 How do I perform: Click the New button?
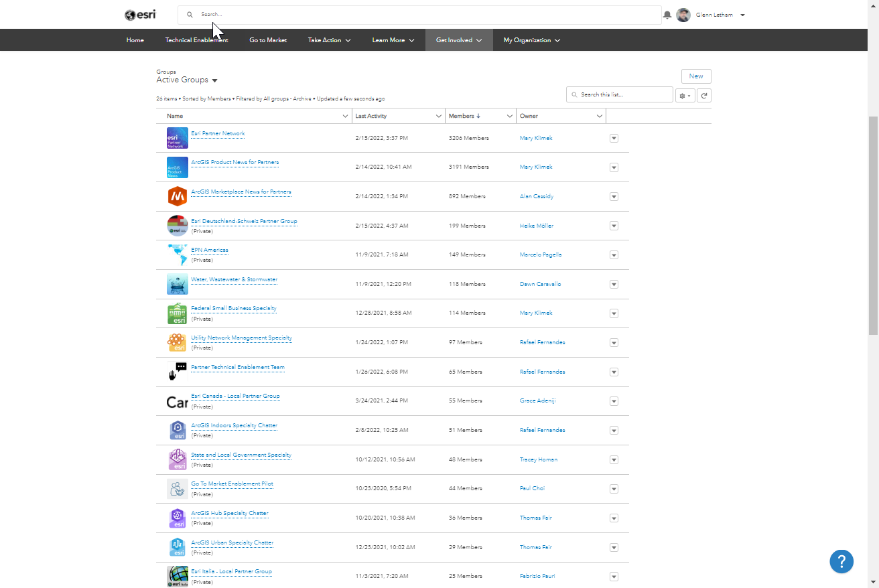coord(696,76)
